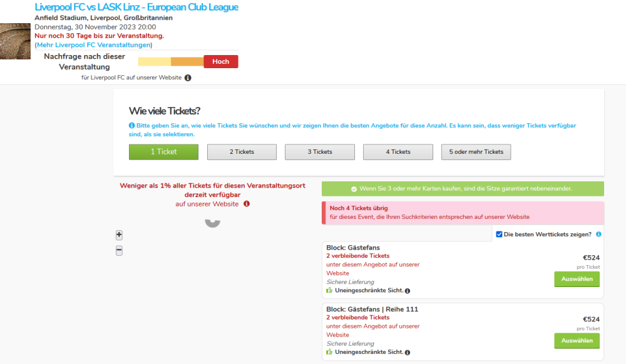Select '4 Tickets' quantity button
Screen dimensions: 626x364
tap(398, 152)
